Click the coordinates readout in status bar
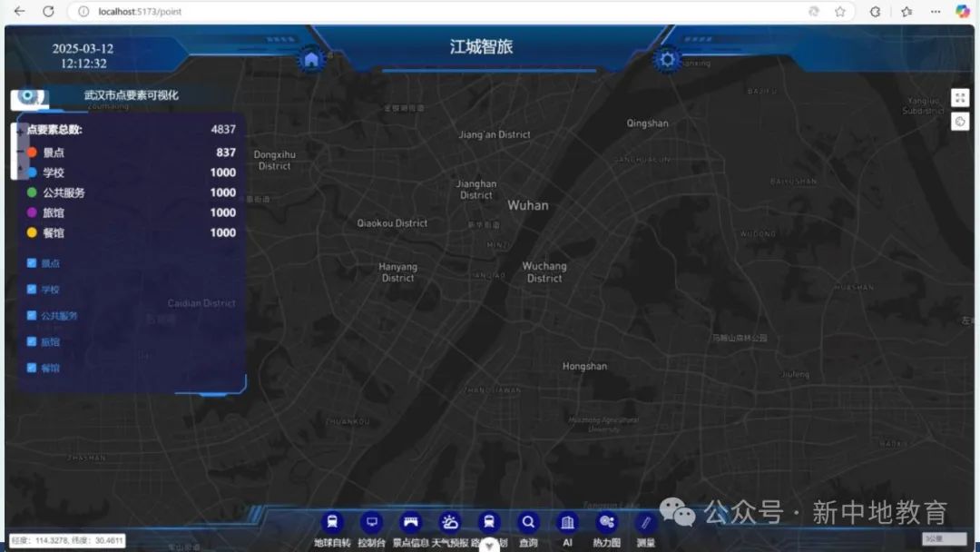This screenshot has width=980, height=552. coord(67,540)
